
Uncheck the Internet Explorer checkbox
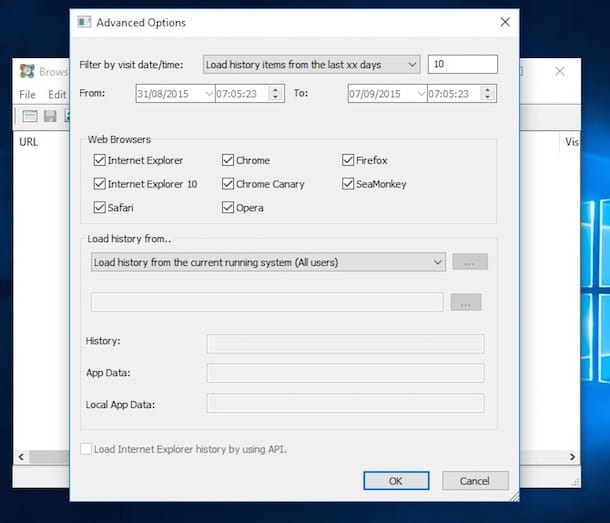tap(100, 160)
